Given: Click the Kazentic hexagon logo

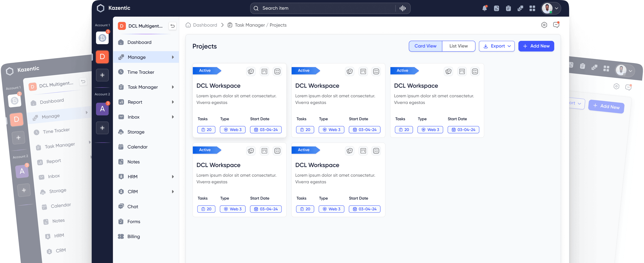Looking at the screenshot, I should (100, 8).
